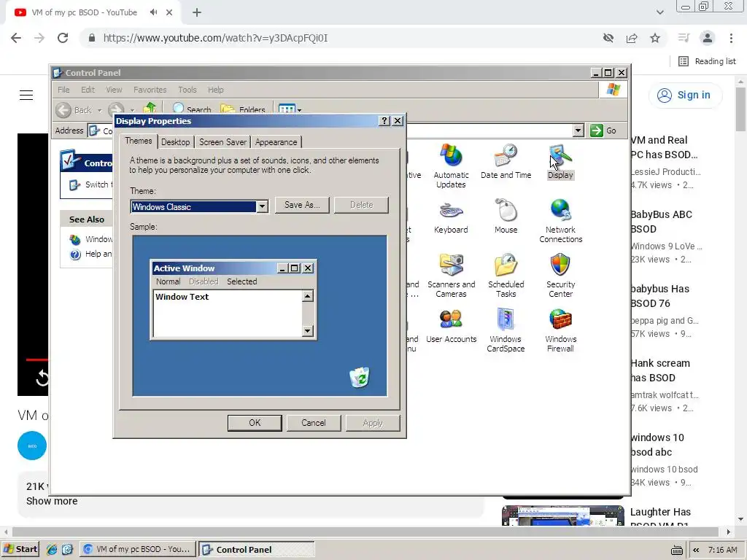Viewport: 747px width, 560px height.
Task: Open the Date and Time icon
Action: [x=506, y=162]
